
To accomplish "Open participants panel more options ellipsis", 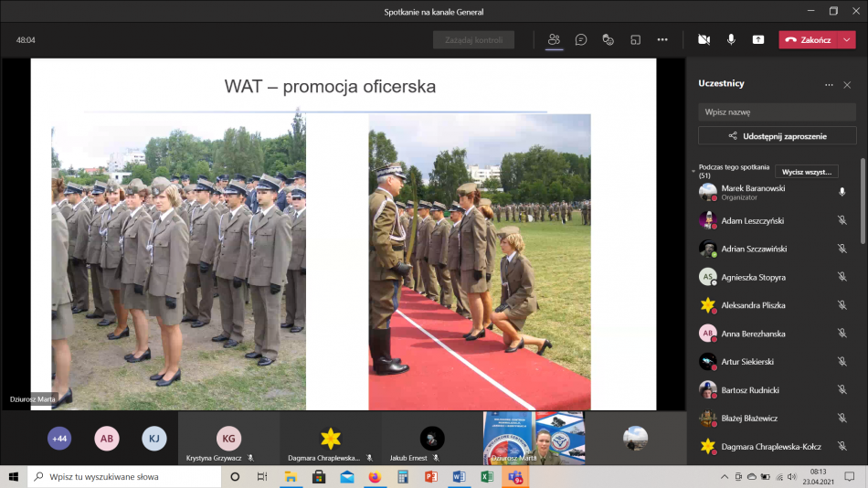I will [x=829, y=85].
